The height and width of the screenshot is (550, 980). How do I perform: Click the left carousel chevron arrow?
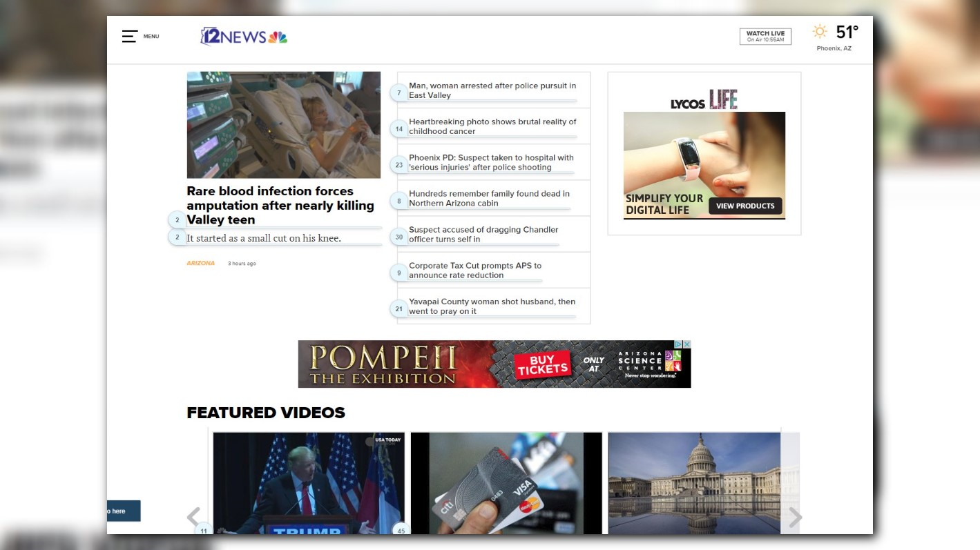coord(193,518)
